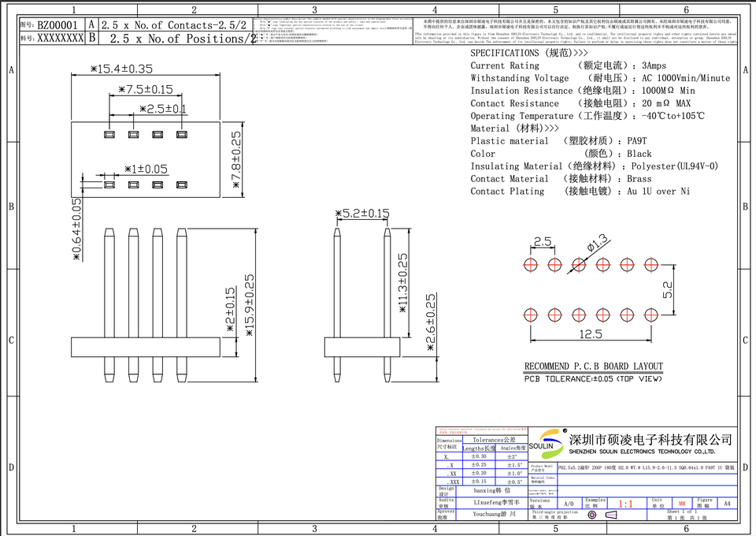
Task: Click the third-angle projection cone symbol
Action: 613,515
